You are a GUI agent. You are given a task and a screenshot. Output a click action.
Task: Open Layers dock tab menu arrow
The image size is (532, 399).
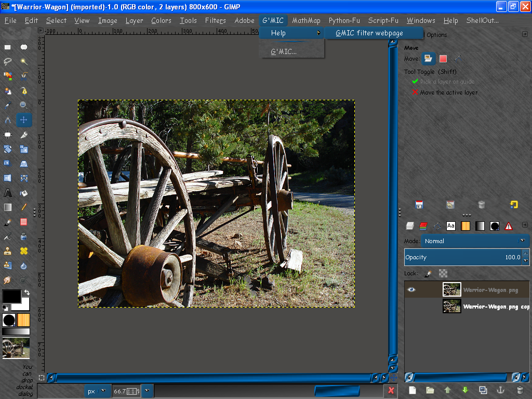[525, 224]
